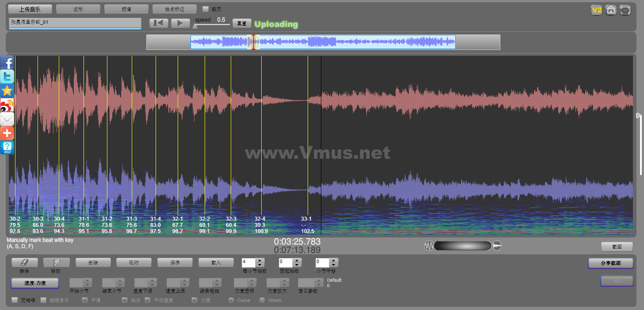Select the Worm radio button
The image size is (644, 310).
[262, 300]
